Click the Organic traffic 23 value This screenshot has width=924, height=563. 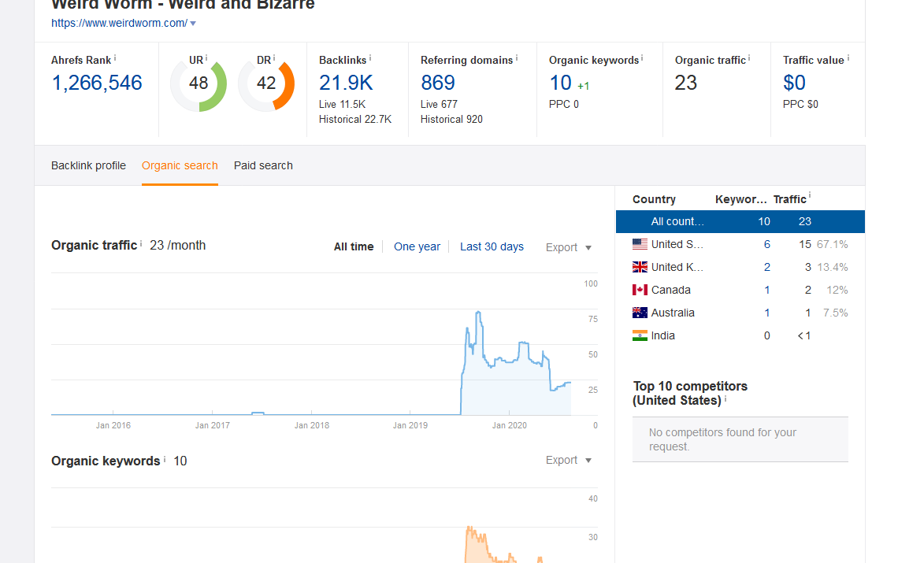click(x=686, y=83)
